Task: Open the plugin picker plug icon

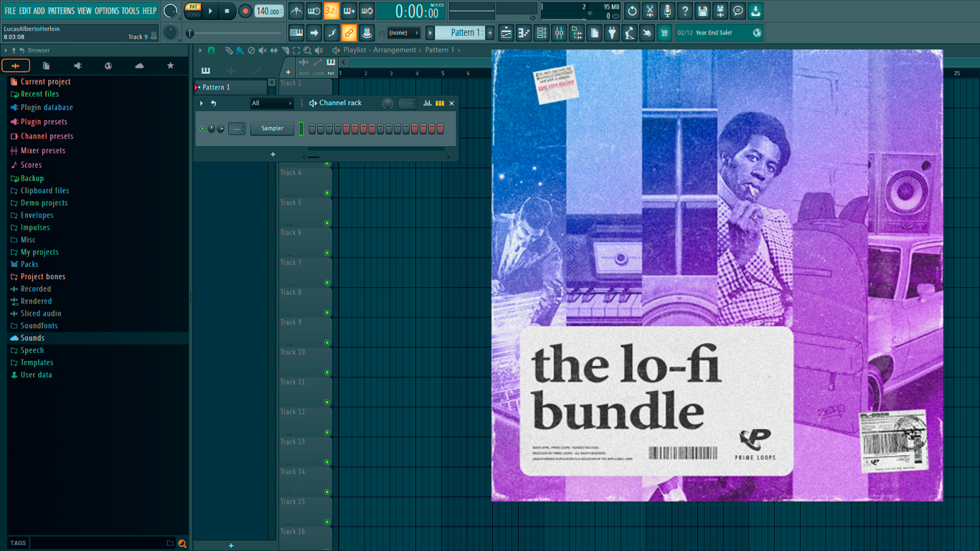Action: coord(612,32)
